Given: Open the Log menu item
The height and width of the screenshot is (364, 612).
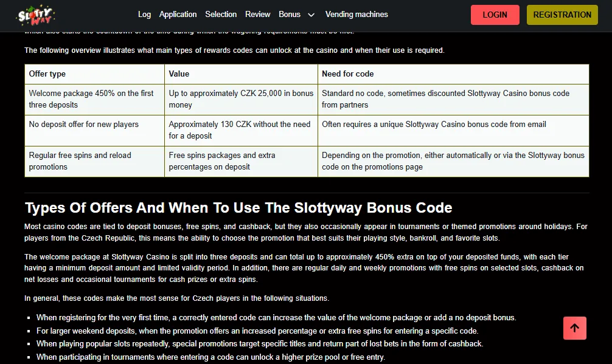Looking at the screenshot, I should coord(144,15).
